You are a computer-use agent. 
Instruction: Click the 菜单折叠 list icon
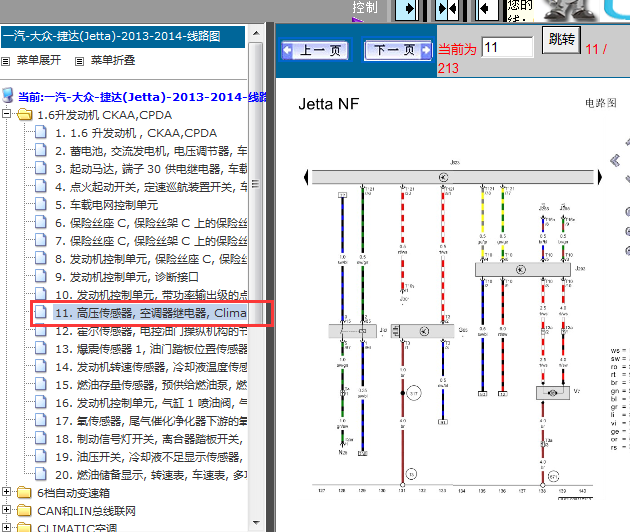[x=80, y=61]
